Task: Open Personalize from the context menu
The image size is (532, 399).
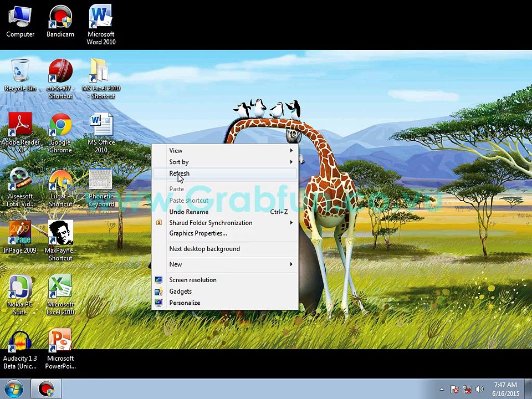Action: pyautogui.click(x=225, y=303)
